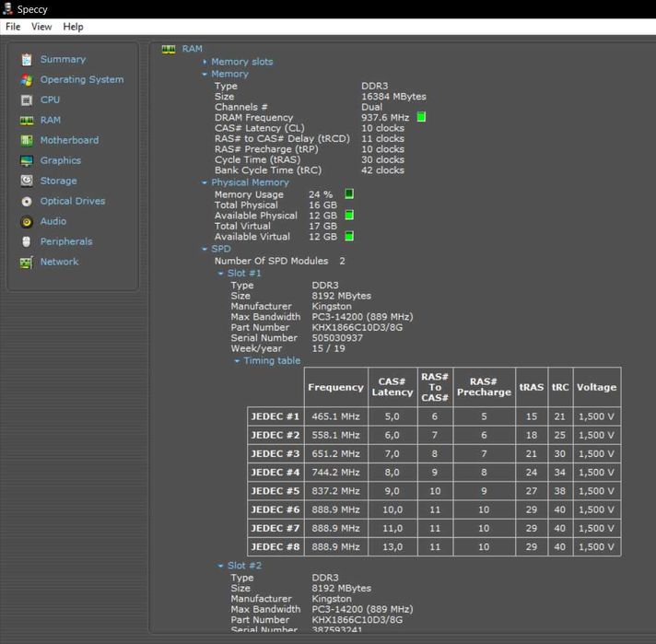The image size is (656, 644).
Task: Click Number Of SPD Modules row
Action: click(280, 261)
